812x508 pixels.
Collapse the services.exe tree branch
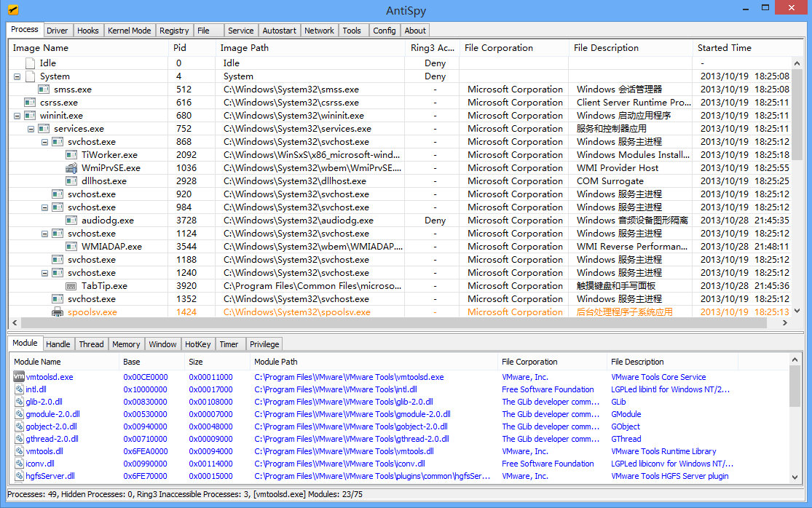[x=31, y=129]
